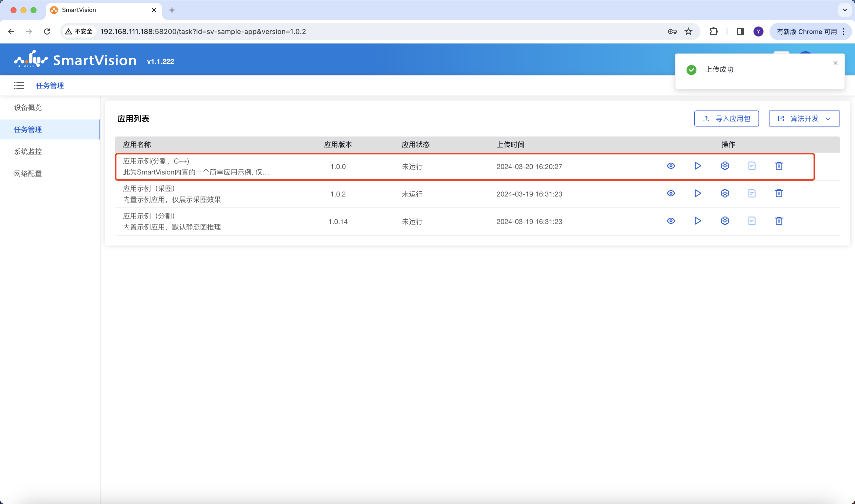This screenshot has height=504, width=855.
Task: Run the 应用示例（分割）version 1.0.14
Action: [x=698, y=221]
